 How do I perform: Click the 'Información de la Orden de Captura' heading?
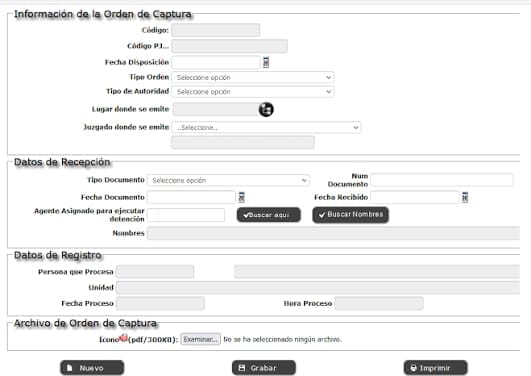click(x=103, y=14)
